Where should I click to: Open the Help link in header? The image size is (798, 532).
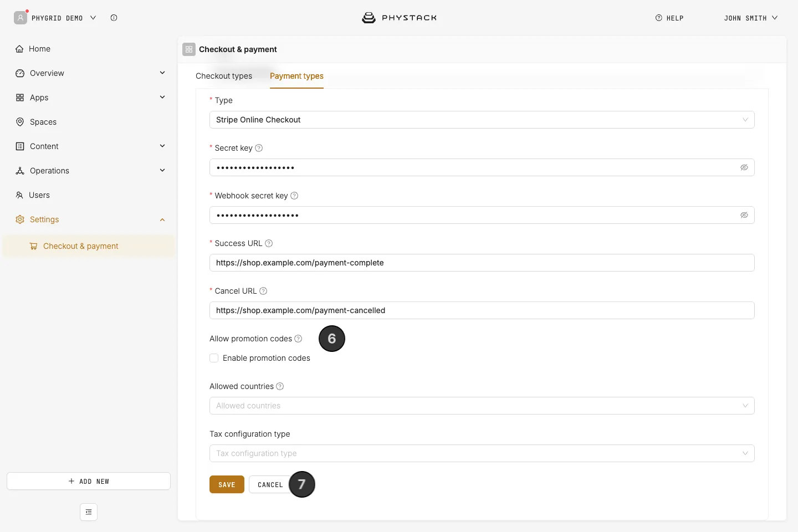[x=669, y=18]
